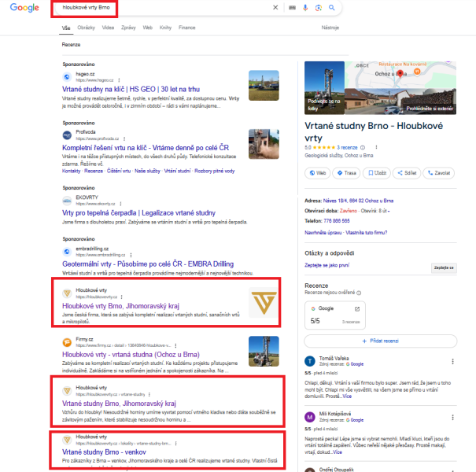Click Zeptejte se jako první link
Viewport: 476px width, 472px height.
[327, 265]
